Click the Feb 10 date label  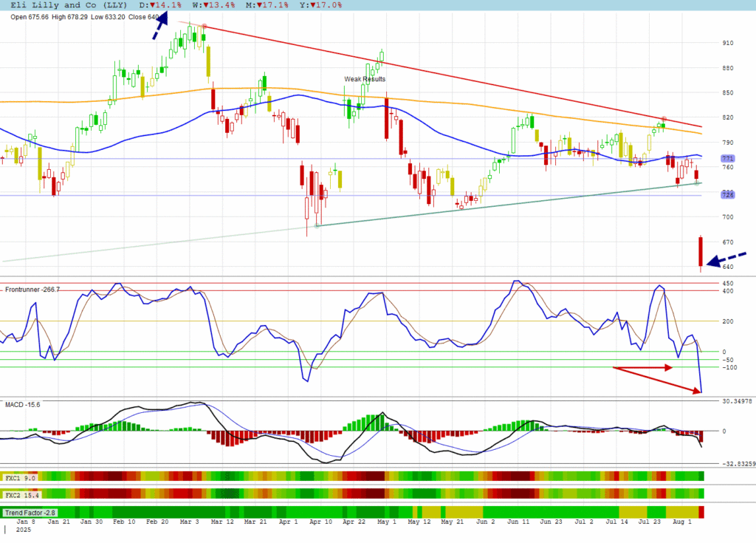point(124,522)
